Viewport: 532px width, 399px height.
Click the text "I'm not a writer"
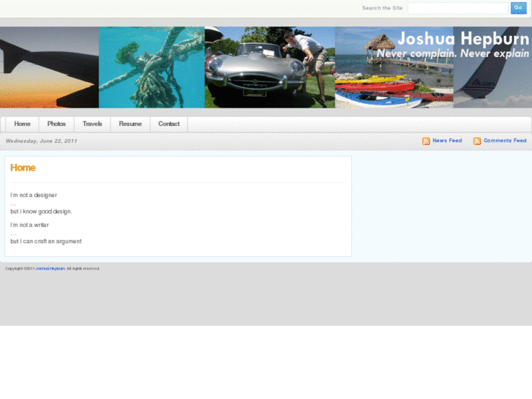coord(29,225)
